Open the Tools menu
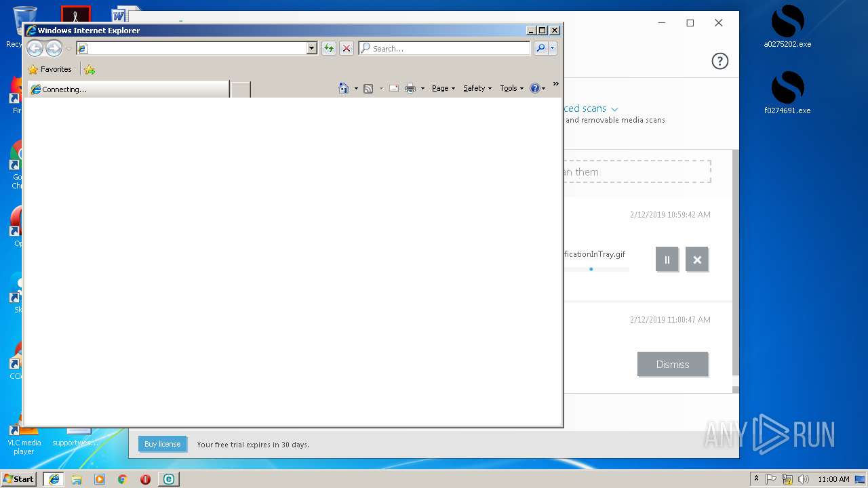 click(x=512, y=88)
